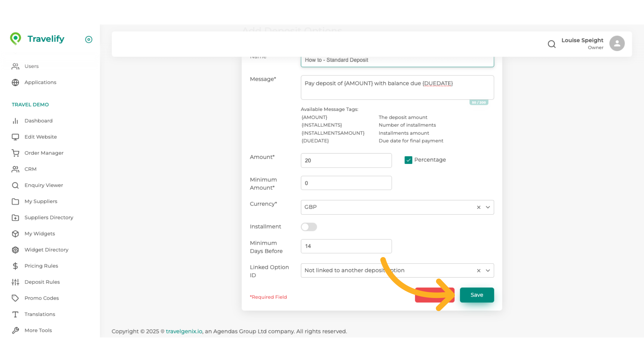
Task: Select the Order Manager sidebar icon
Action: tap(15, 153)
